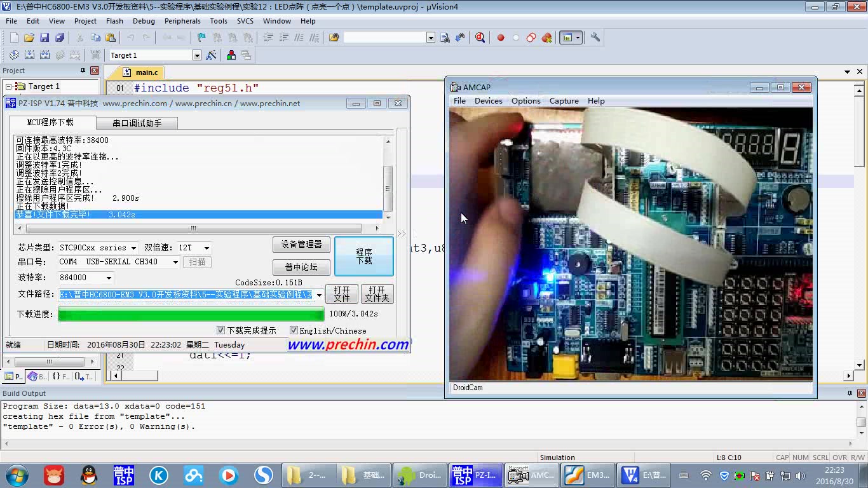Open the QQ penguin taskbar icon
868x488 pixels.
89,475
